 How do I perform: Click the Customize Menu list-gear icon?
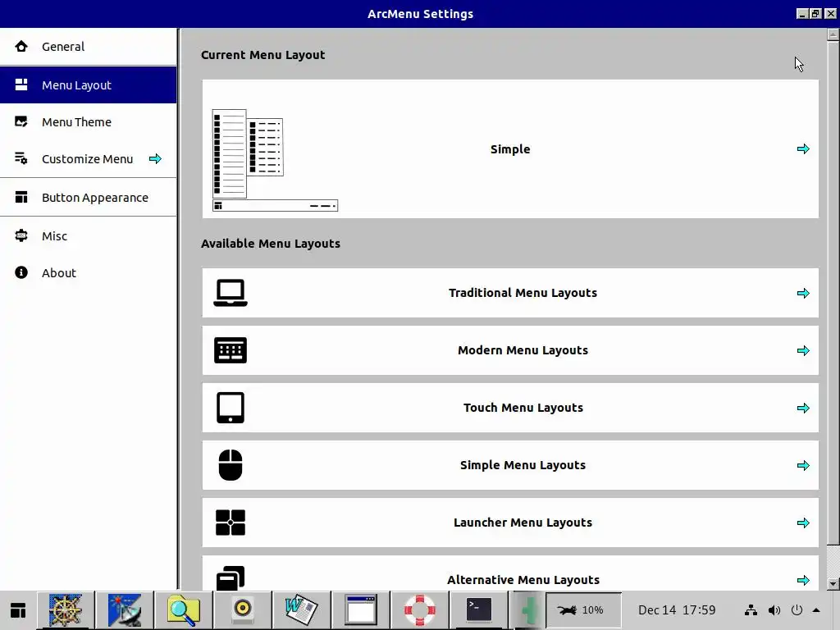click(21, 158)
